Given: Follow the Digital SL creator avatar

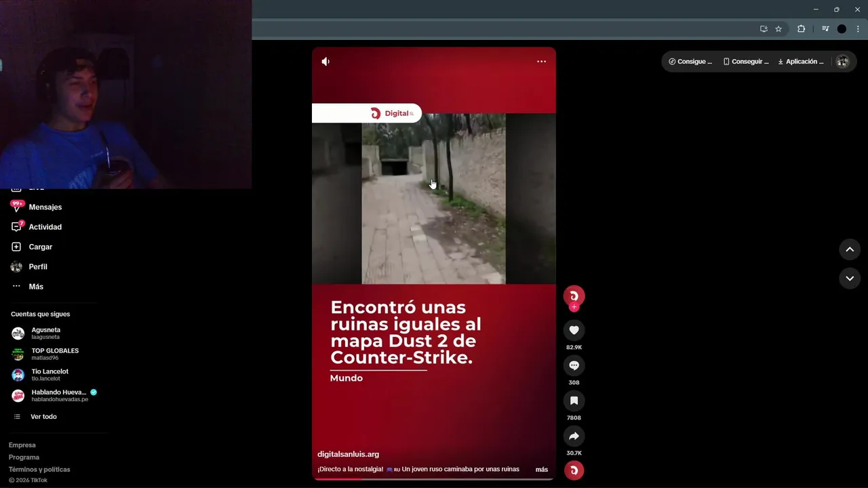Looking at the screenshot, I should pyautogui.click(x=574, y=296).
